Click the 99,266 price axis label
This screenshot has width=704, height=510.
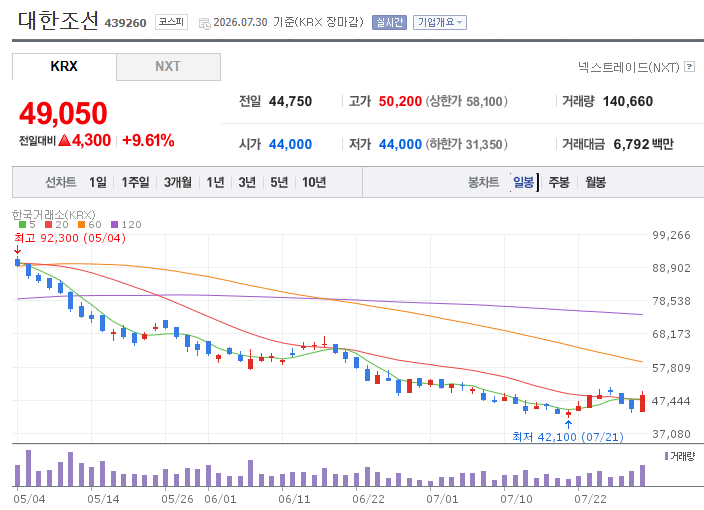tap(671, 235)
